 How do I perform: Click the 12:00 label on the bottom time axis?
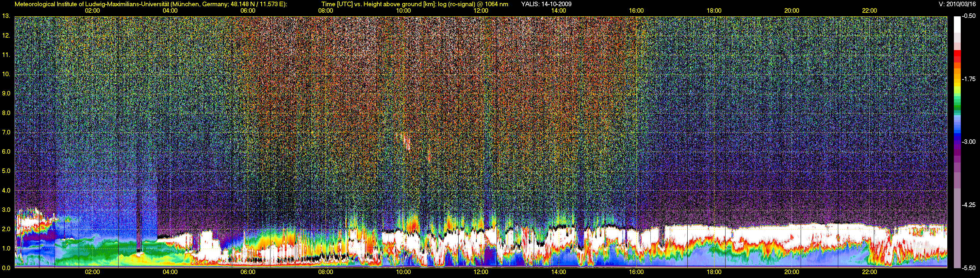pyautogui.click(x=481, y=272)
